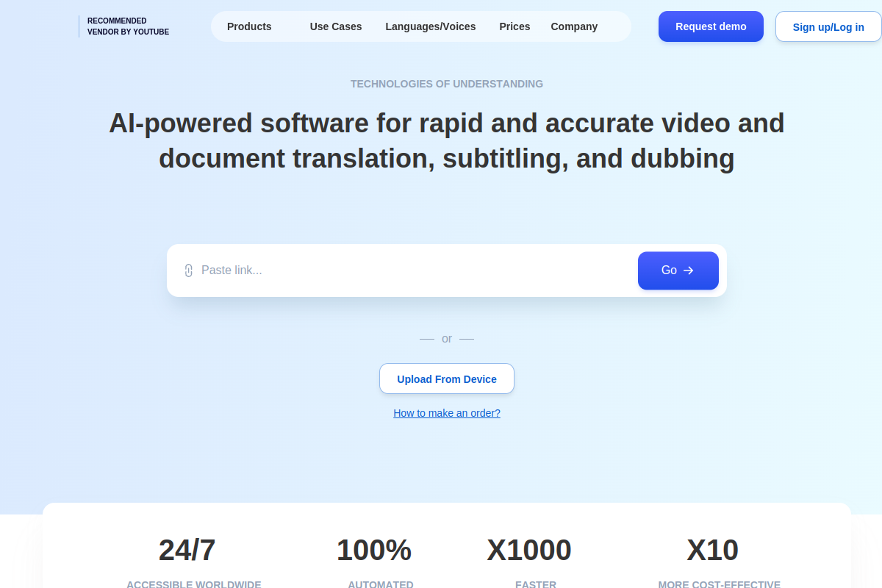Open the Company menu
Image resolution: width=882 pixels, height=588 pixels.
(x=574, y=26)
